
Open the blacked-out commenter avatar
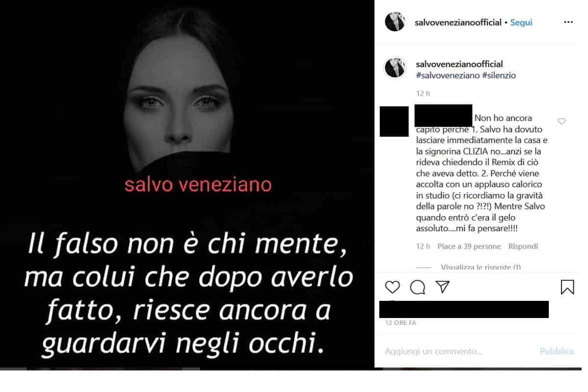tap(394, 122)
